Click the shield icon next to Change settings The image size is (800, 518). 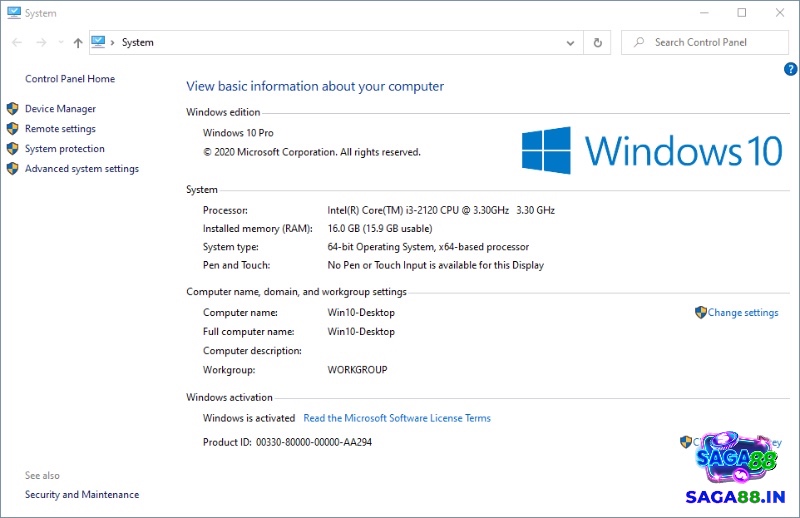(700, 313)
